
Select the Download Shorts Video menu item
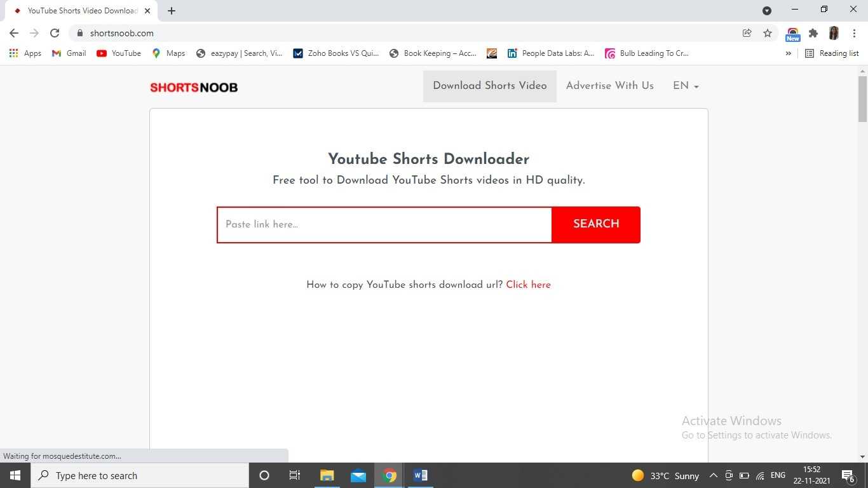(489, 86)
